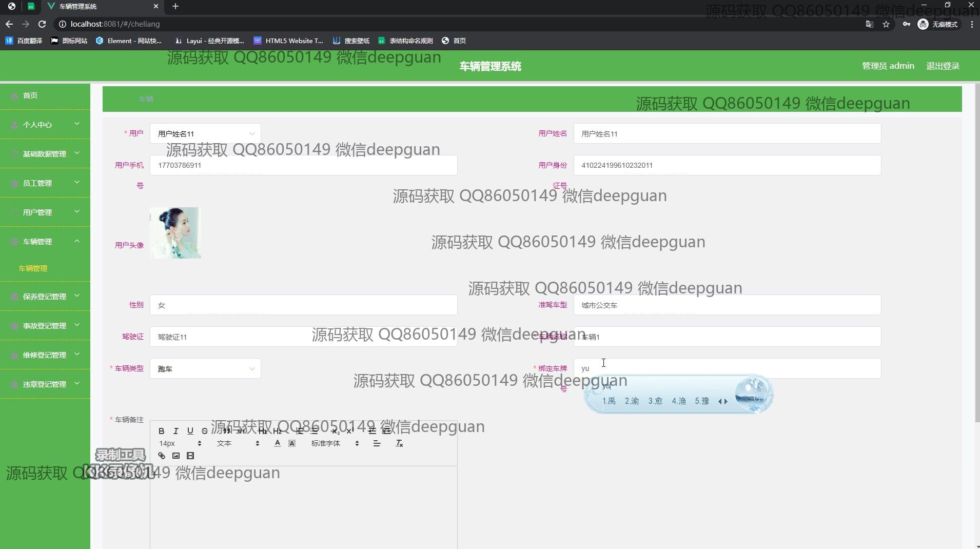Open the 标准字体 font family picker

(335, 443)
